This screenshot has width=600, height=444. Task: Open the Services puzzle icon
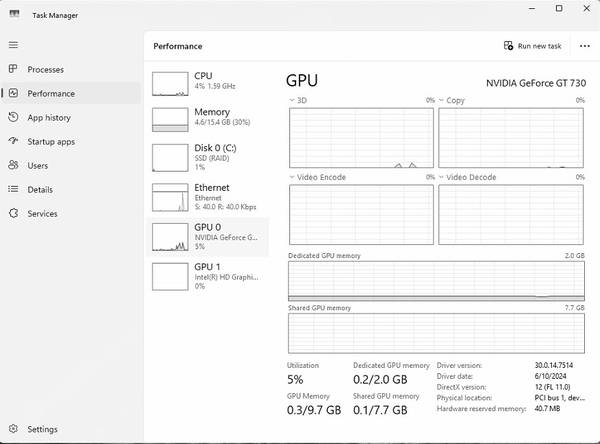[x=13, y=213]
